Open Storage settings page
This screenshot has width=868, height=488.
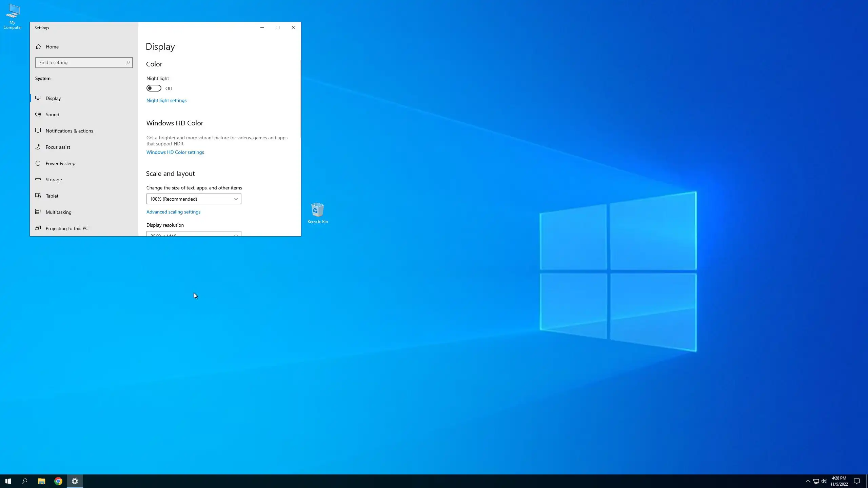[x=54, y=180]
